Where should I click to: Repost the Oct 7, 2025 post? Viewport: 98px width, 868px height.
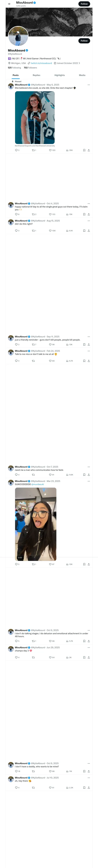click(33, 475)
